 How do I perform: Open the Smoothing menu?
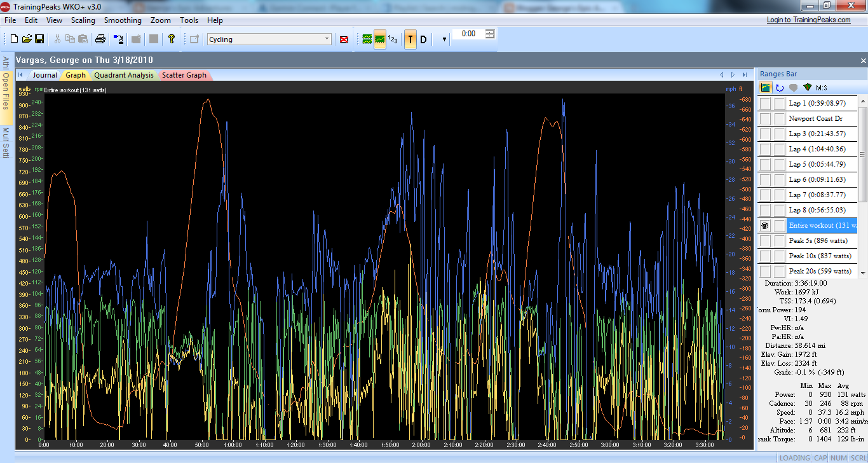click(123, 20)
